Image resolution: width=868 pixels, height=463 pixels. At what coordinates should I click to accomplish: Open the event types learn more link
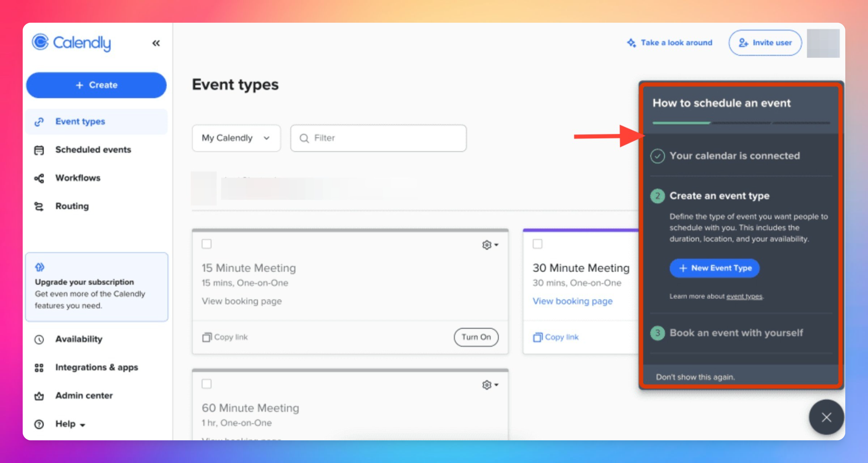click(x=744, y=296)
